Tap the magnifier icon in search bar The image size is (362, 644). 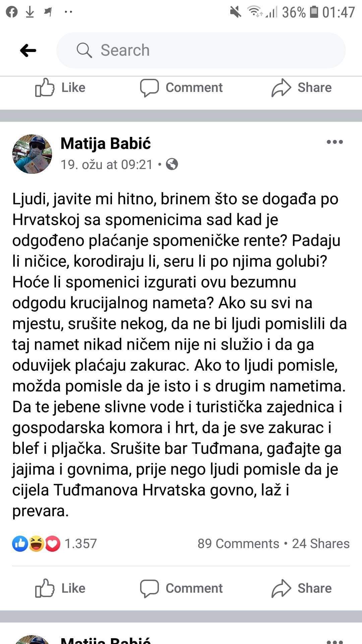[84, 51]
